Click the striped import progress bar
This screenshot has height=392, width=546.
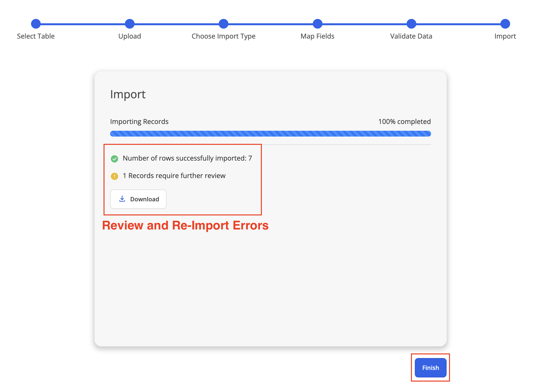pyautogui.click(x=271, y=134)
